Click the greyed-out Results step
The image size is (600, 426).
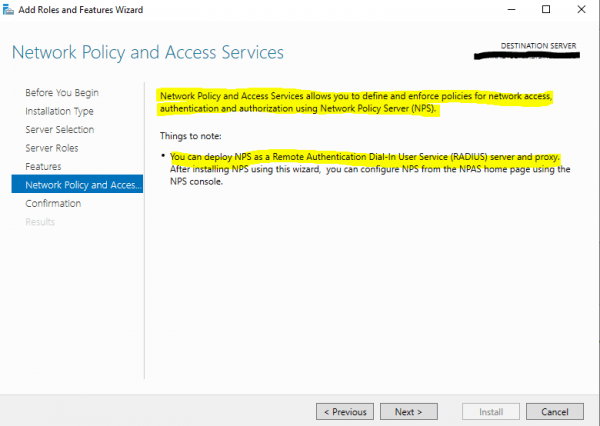(40, 222)
